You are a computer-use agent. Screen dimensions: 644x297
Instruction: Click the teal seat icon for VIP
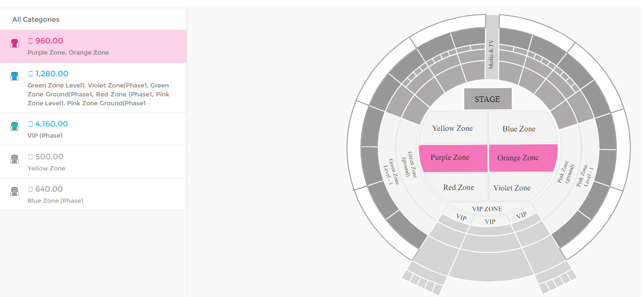coord(15,126)
